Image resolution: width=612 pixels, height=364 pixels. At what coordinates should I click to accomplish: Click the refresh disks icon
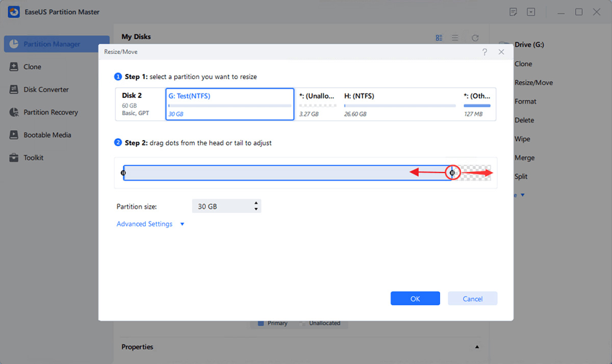(475, 38)
